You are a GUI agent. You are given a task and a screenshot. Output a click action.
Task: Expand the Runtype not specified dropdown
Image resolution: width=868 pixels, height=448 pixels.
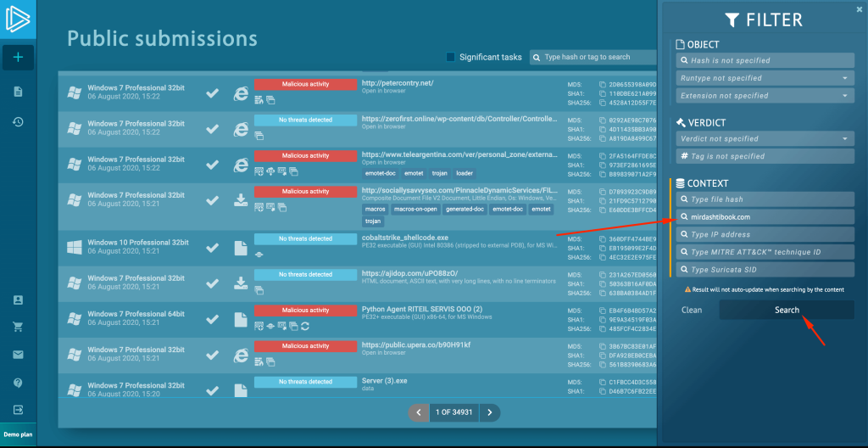click(x=765, y=78)
